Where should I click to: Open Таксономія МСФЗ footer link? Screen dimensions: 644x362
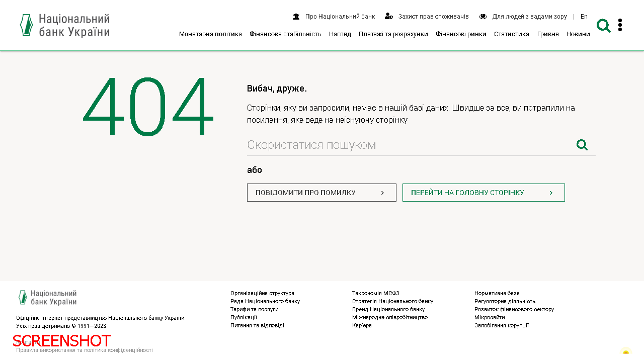[376, 293]
